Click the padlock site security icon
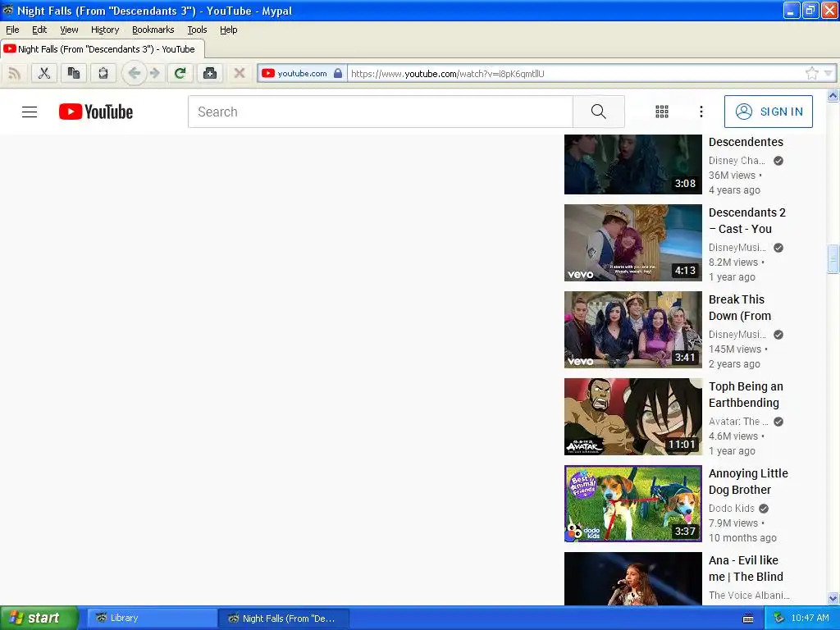840x630 pixels. [338, 73]
